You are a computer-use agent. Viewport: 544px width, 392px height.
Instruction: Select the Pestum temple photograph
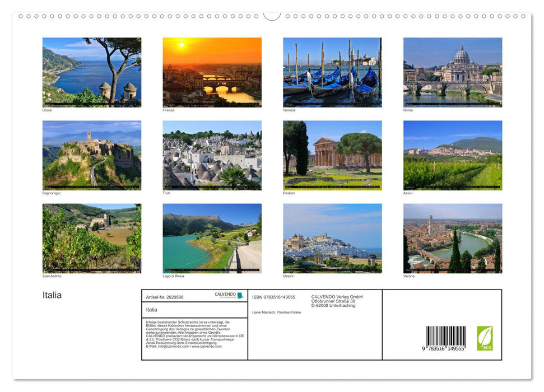332,155
